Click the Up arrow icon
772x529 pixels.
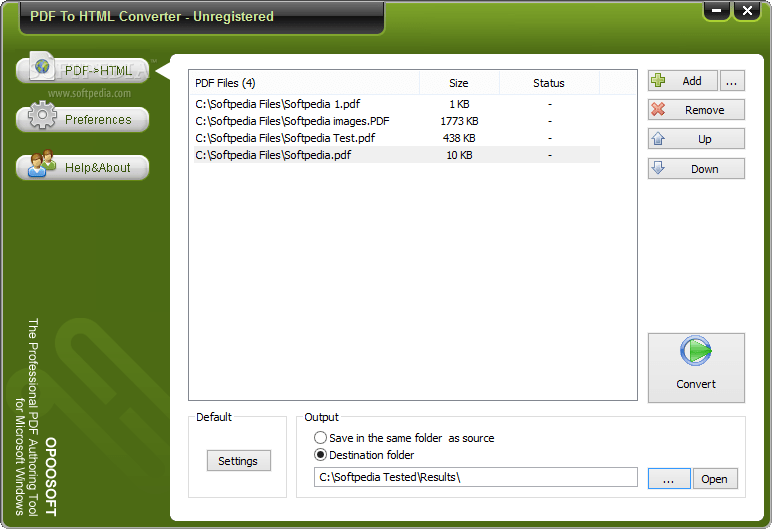pos(658,139)
